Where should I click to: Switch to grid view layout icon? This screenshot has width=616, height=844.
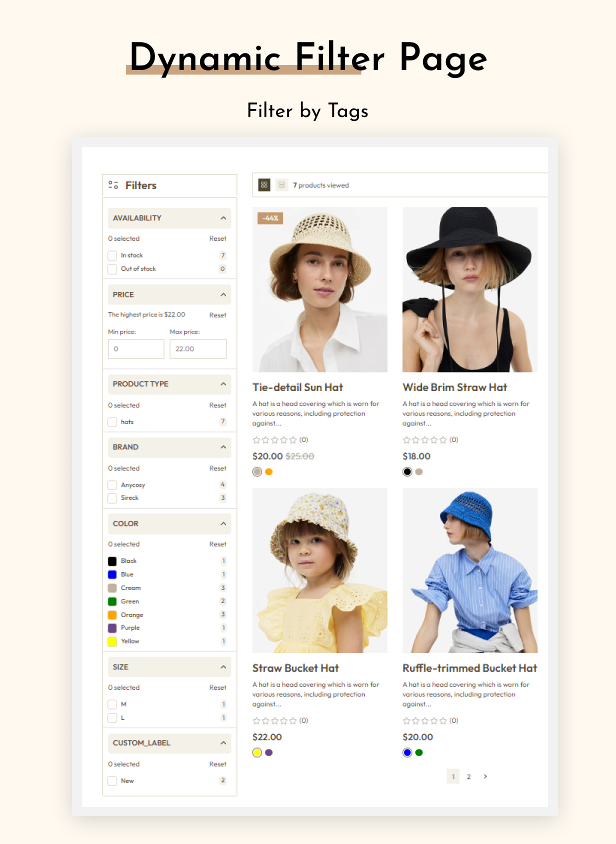click(264, 185)
